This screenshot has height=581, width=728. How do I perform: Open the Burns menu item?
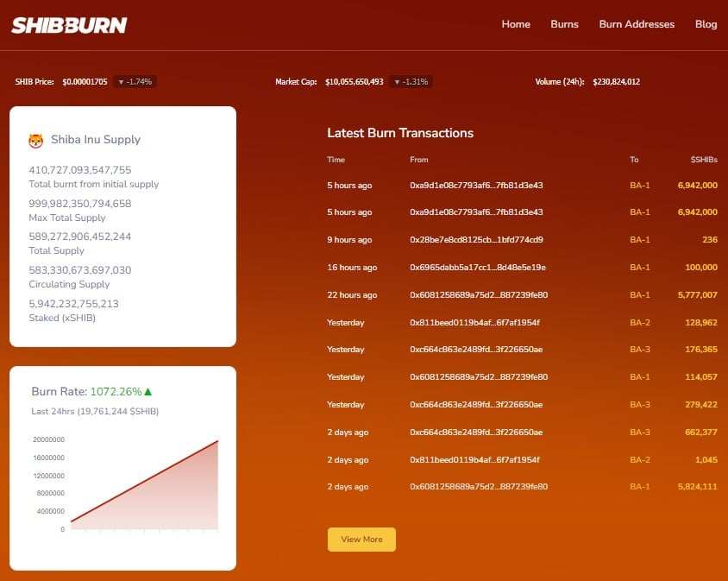pos(564,24)
